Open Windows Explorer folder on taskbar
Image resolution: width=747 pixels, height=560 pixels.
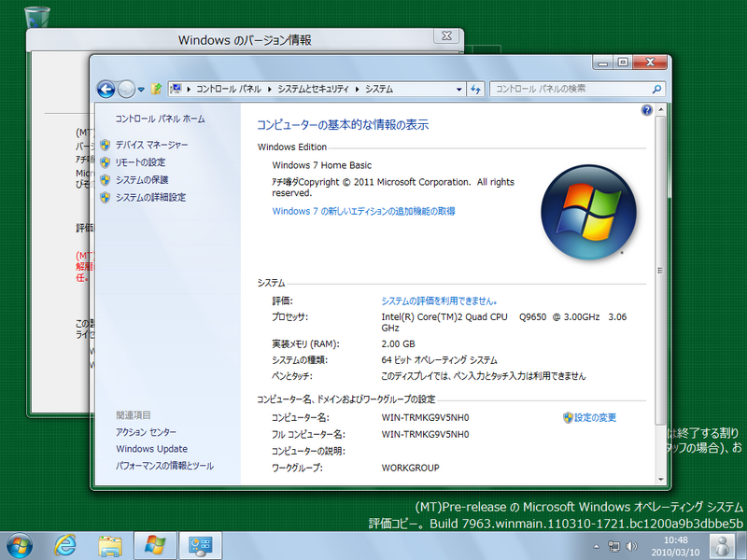110,546
